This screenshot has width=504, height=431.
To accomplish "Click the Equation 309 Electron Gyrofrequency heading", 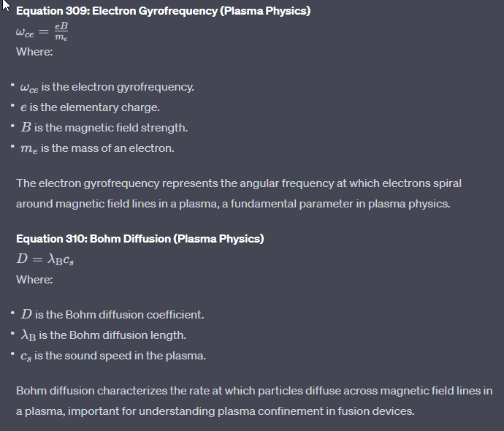I will (163, 11).
